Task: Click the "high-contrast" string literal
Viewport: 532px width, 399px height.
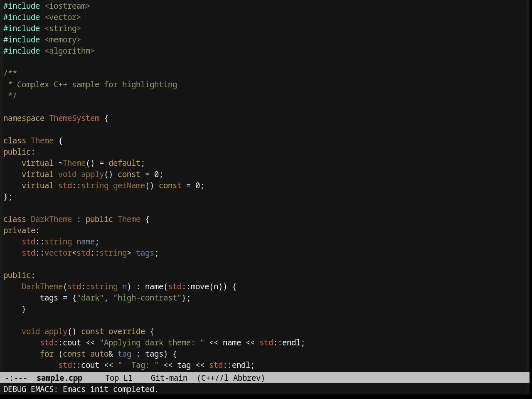Action: pos(147,298)
